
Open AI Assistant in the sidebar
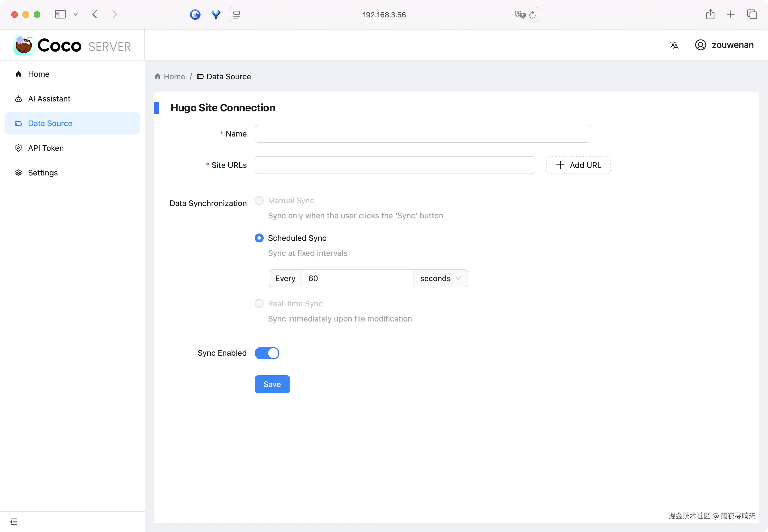pos(49,99)
